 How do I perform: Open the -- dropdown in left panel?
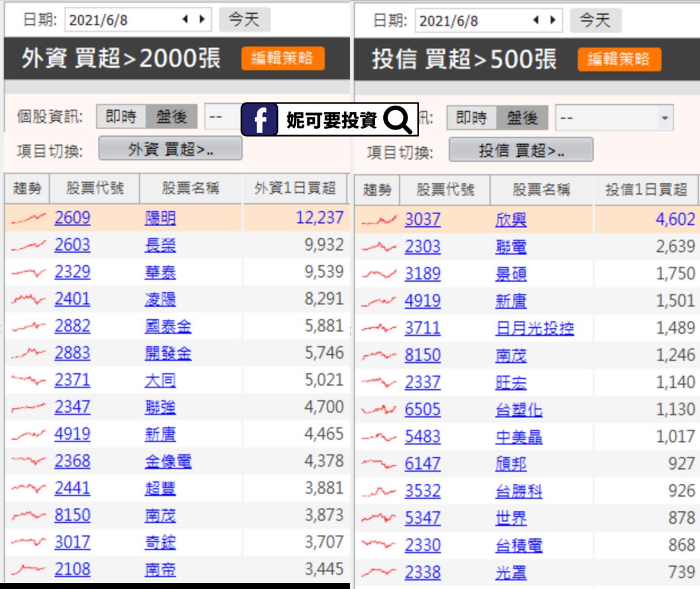coord(223,117)
